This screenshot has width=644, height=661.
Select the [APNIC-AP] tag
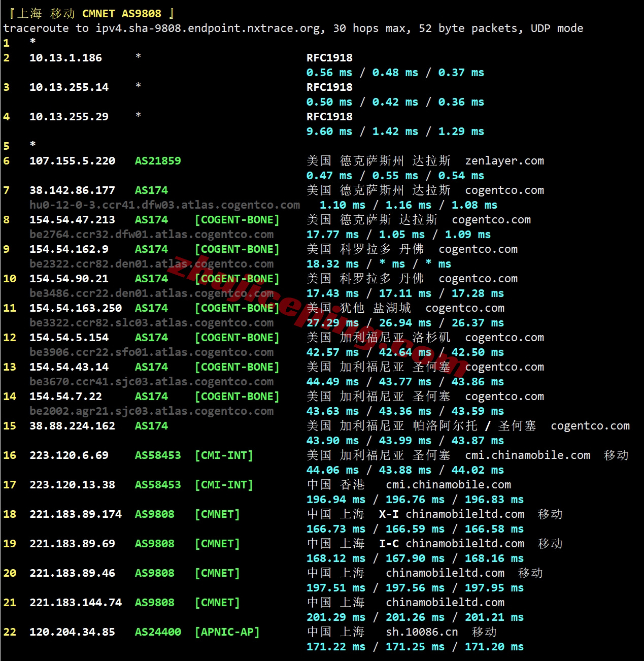[227, 632]
